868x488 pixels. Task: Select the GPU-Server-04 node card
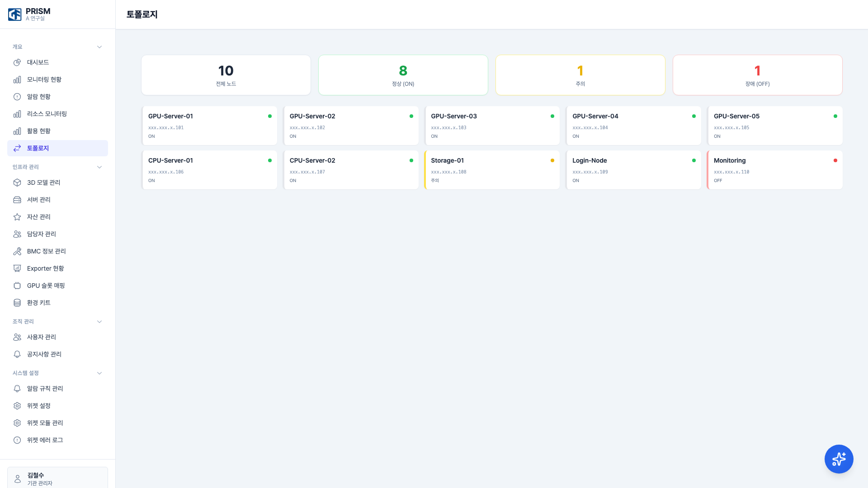click(x=633, y=126)
